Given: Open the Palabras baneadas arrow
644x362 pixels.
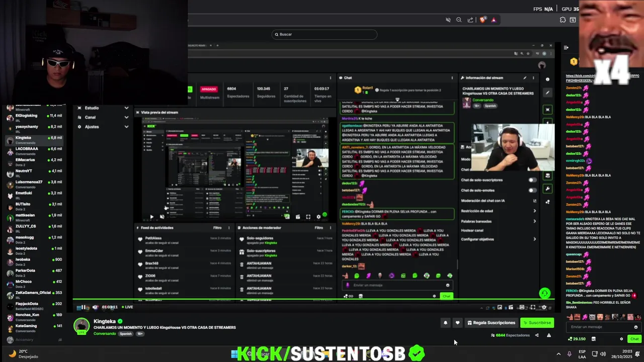Looking at the screenshot, I should coord(534,221).
